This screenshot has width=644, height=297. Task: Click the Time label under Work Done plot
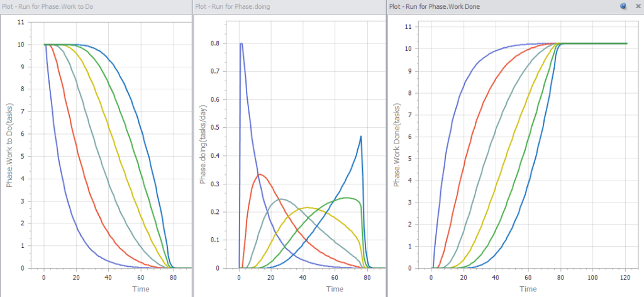click(x=528, y=289)
